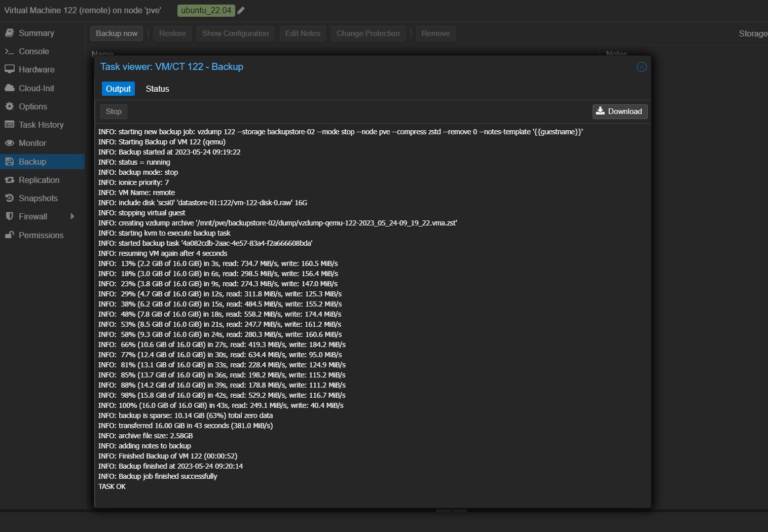The image size is (768, 532).
Task: Open the Monitor eye icon
Action: point(9,143)
